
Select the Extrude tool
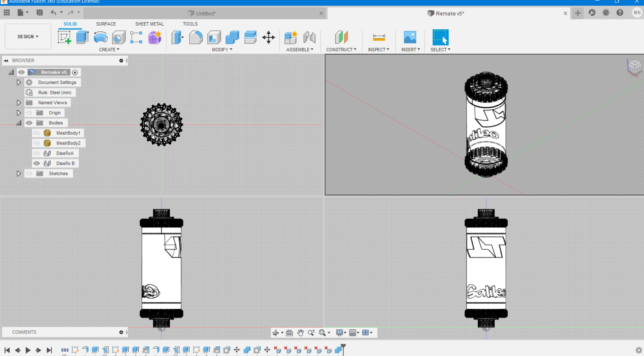point(82,37)
